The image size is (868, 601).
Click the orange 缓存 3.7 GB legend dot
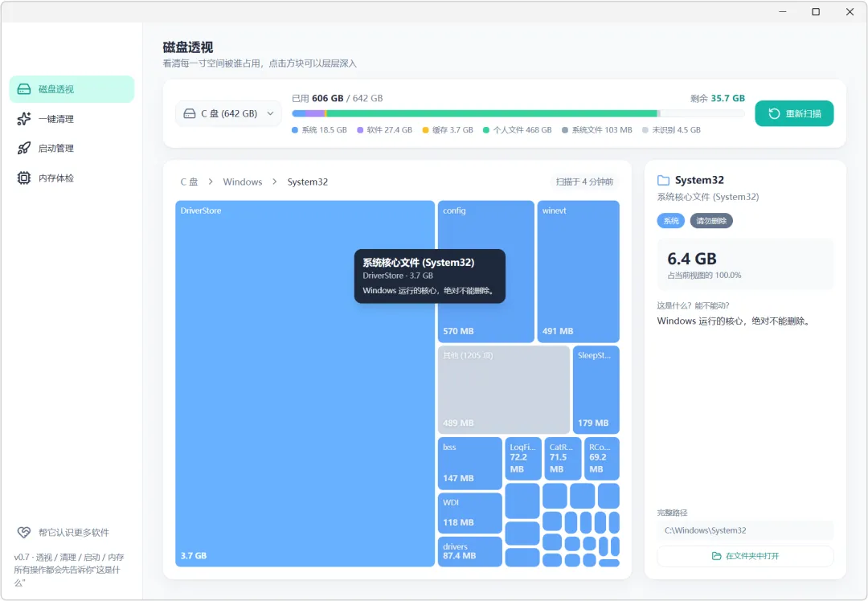pyautogui.click(x=426, y=130)
